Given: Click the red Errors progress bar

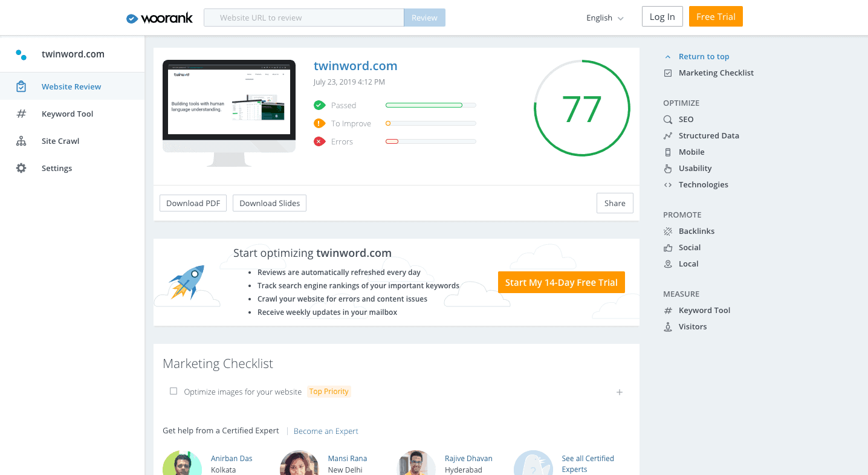Looking at the screenshot, I should coord(431,141).
